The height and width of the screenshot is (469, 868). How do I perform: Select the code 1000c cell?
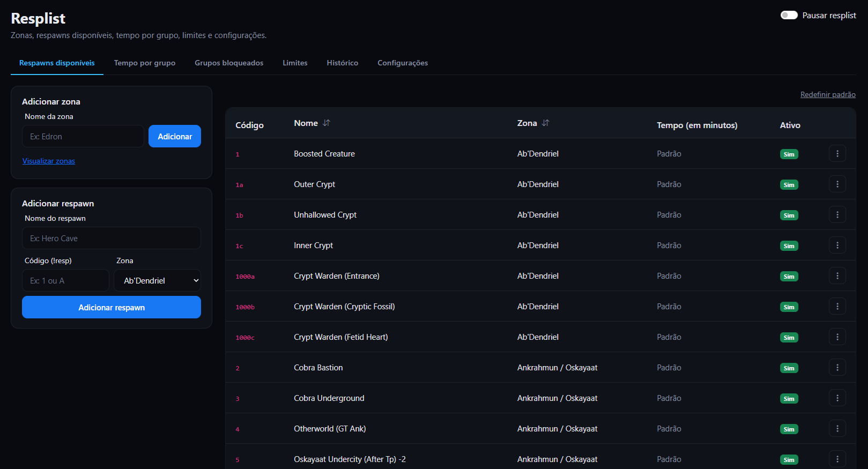point(245,338)
